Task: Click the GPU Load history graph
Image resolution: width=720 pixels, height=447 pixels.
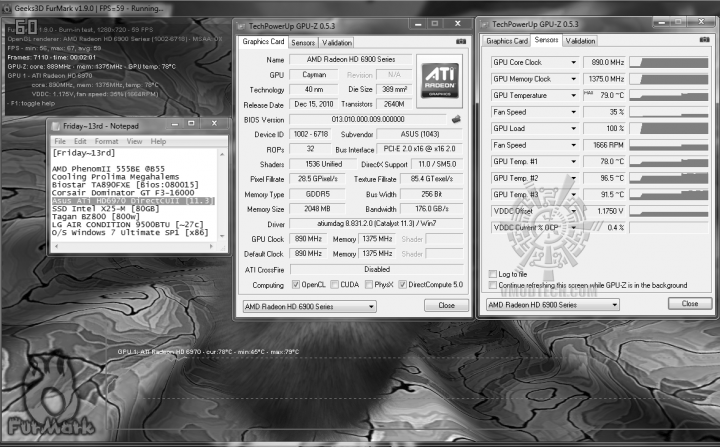Action: (x=669, y=129)
